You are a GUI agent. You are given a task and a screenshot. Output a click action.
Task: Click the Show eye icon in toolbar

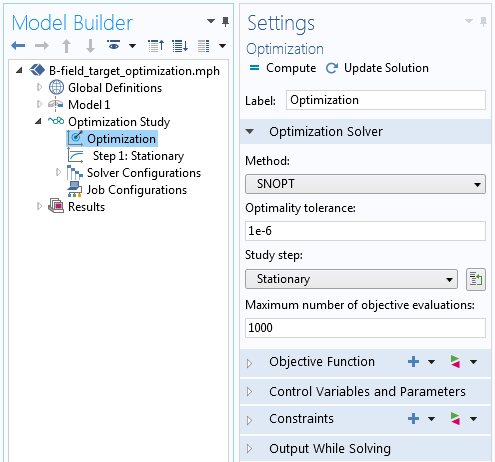point(114,45)
